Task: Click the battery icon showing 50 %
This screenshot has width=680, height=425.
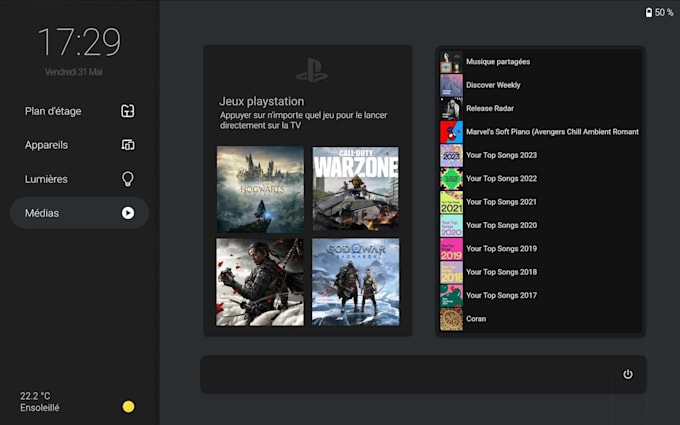Action: (x=649, y=13)
